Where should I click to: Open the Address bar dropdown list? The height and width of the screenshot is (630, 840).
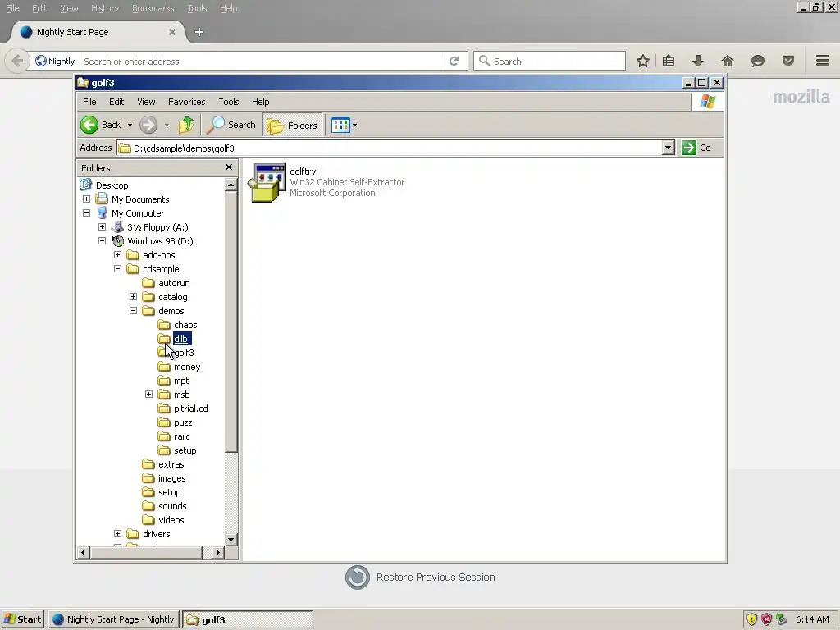(668, 148)
